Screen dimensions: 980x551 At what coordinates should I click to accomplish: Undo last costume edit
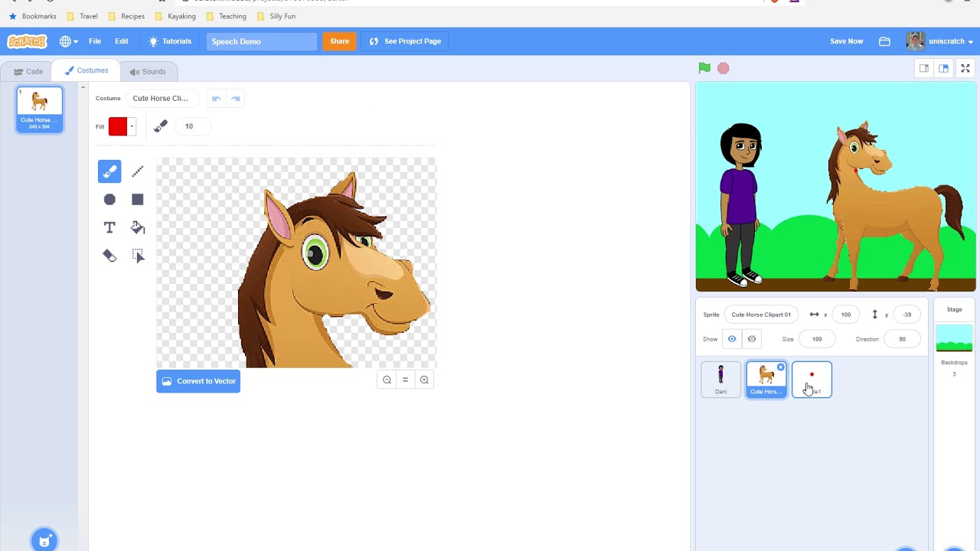(217, 98)
